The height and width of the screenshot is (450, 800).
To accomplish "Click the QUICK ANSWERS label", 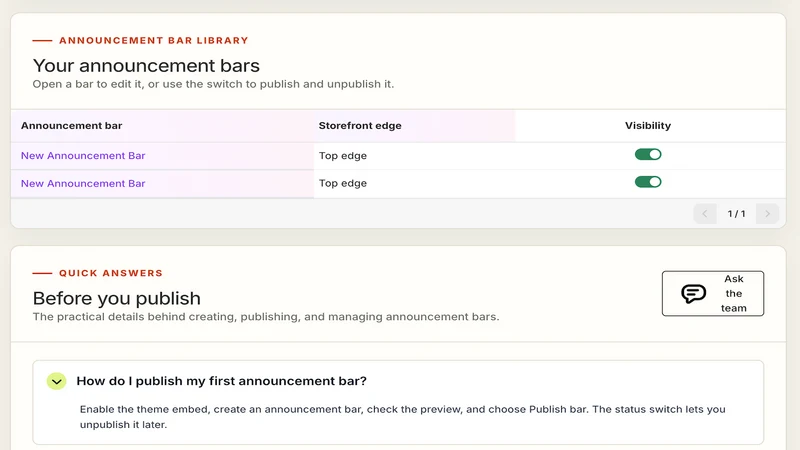I will tap(111, 273).
